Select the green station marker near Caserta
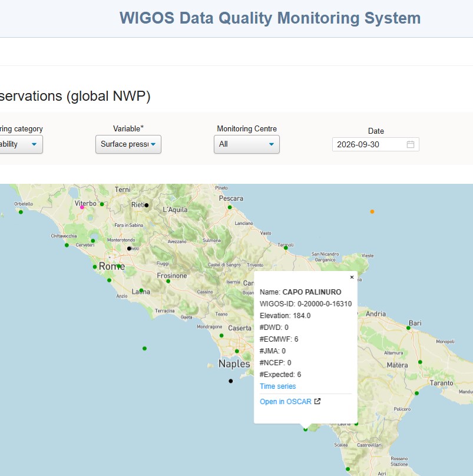This screenshot has height=476, width=473. (221, 335)
